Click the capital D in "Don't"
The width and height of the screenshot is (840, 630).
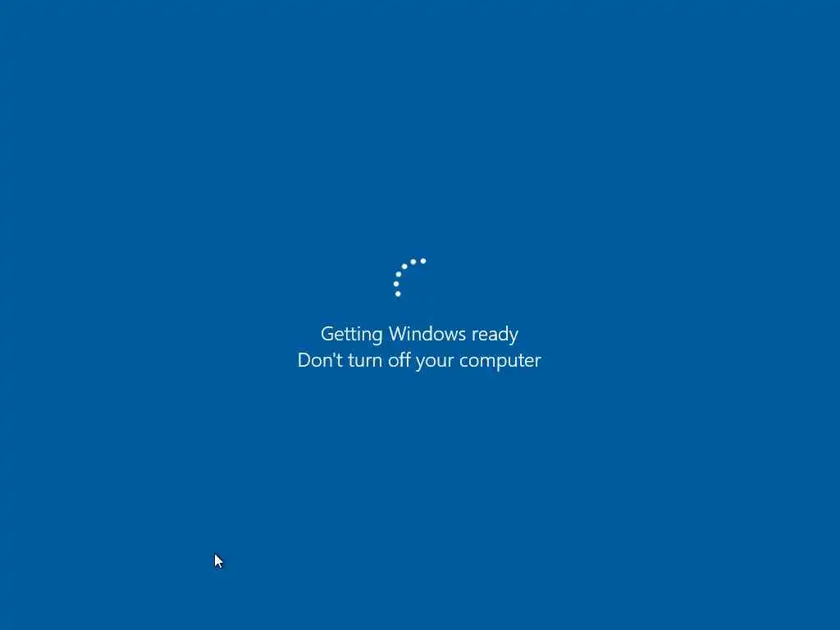click(x=305, y=360)
